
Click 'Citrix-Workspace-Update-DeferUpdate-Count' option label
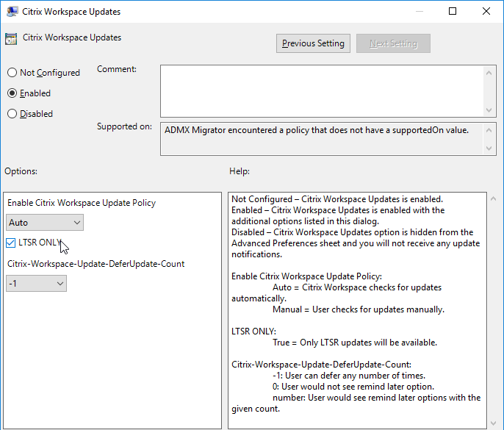(x=96, y=264)
